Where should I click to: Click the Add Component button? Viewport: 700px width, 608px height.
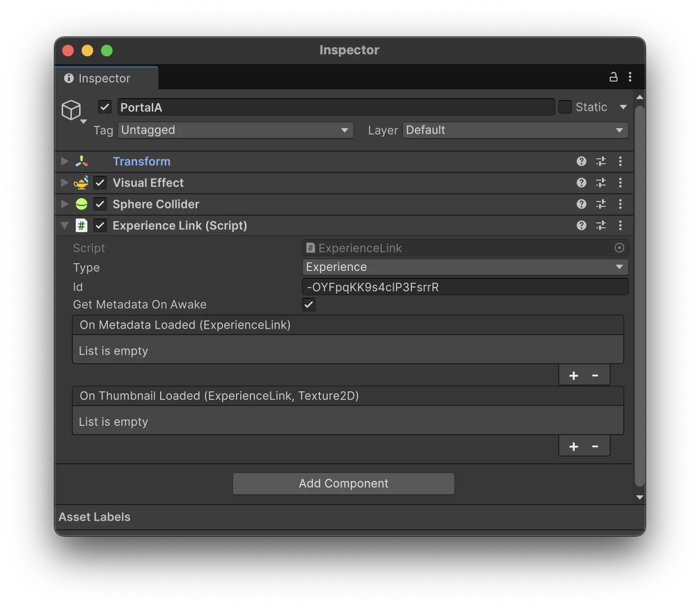[343, 483]
